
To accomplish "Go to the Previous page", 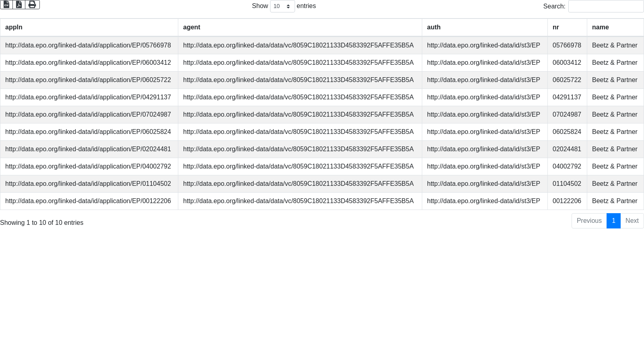I will (x=589, y=221).
